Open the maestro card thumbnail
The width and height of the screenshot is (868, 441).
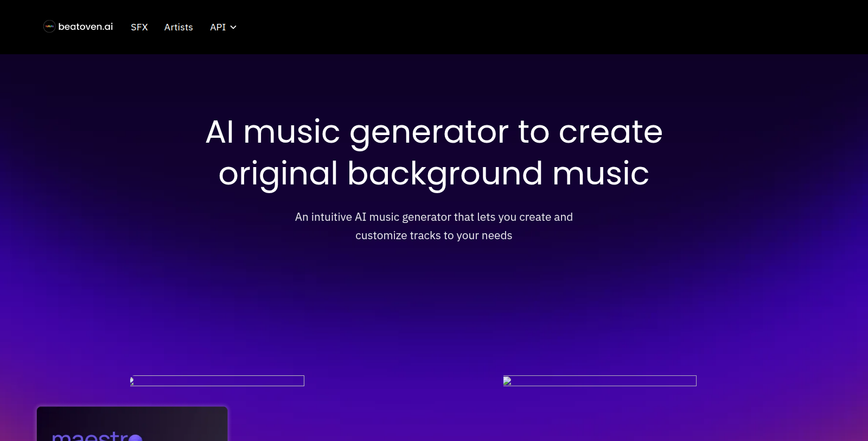point(132,424)
